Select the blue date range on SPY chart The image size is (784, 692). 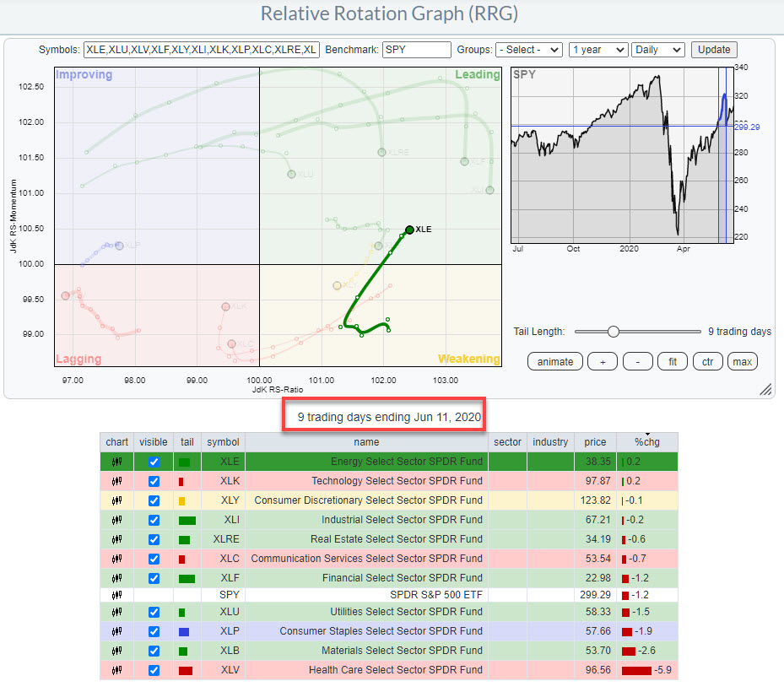722,155
